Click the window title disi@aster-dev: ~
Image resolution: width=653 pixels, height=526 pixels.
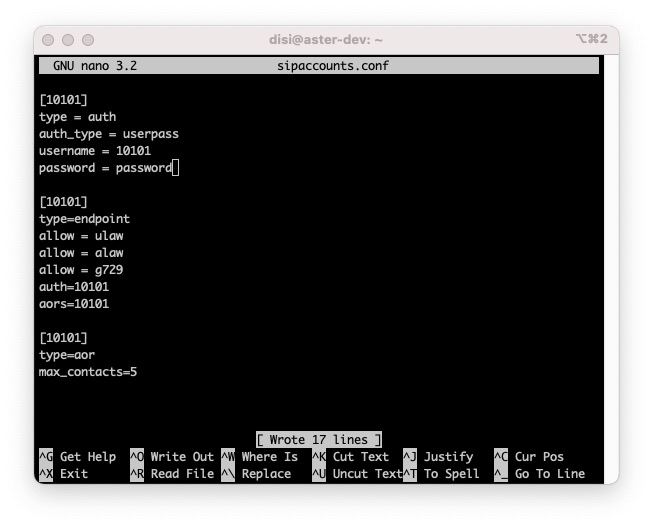(x=326, y=40)
